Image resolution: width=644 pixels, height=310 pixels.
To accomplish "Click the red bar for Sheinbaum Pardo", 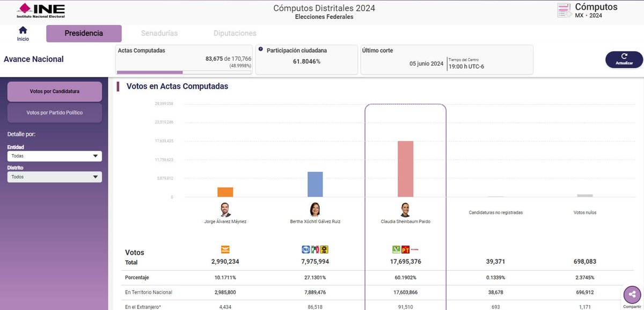I will pos(405,169).
